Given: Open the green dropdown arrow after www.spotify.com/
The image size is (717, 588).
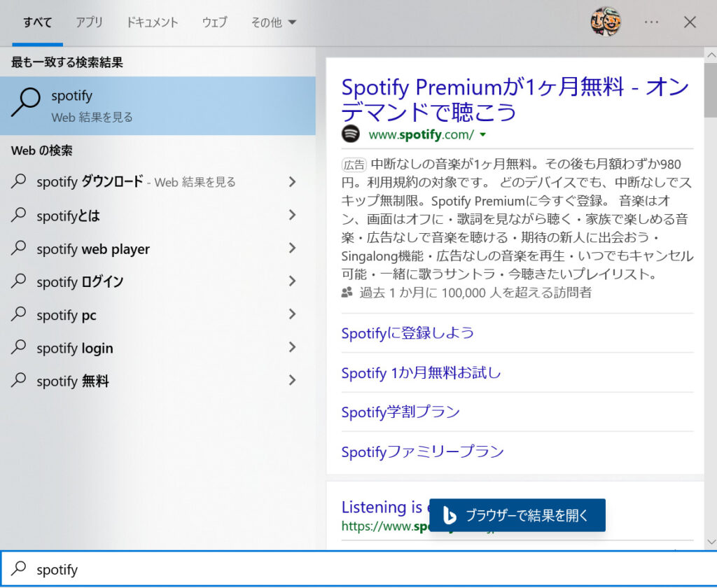Looking at the screenshot, I should pos(483,135).
